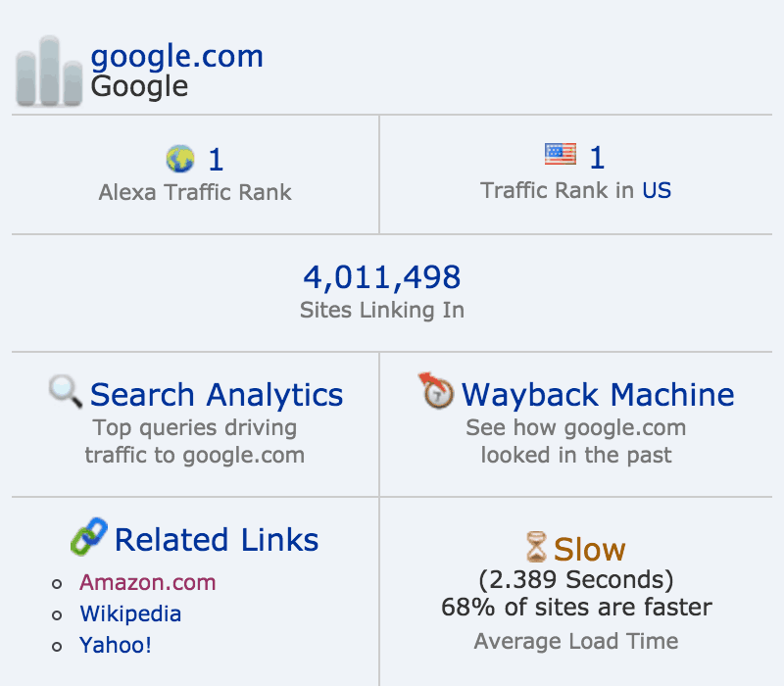Open Search Analytics
Image resolution: width=784 pixels, height=686 pixels.
pos(217,395)
